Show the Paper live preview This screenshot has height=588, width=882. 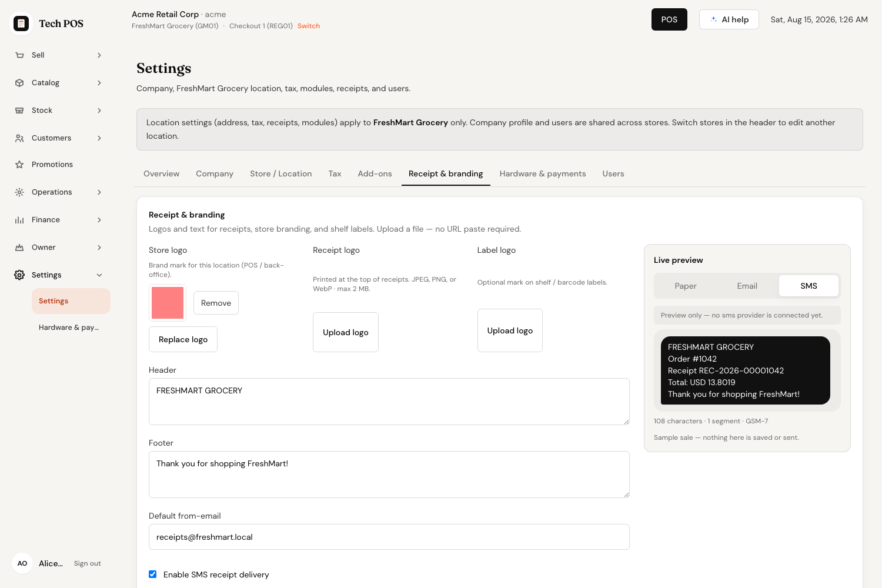coord(686,286)
